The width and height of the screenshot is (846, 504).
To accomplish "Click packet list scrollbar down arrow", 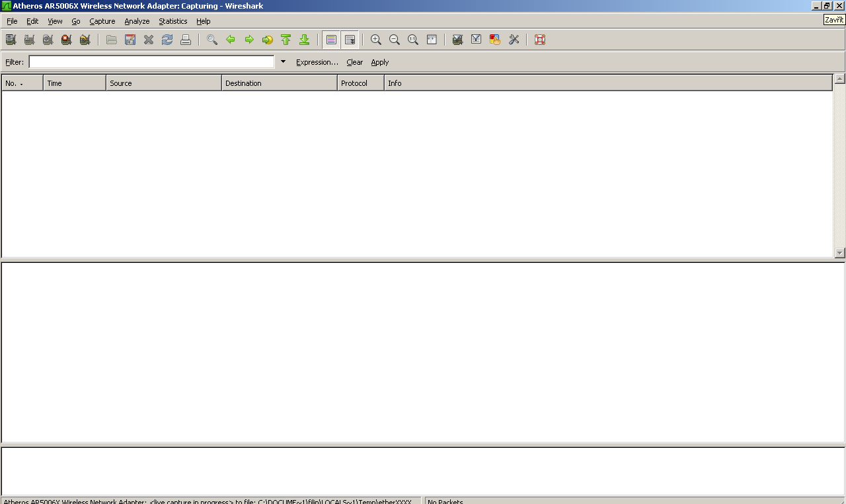I will point(840,253).
